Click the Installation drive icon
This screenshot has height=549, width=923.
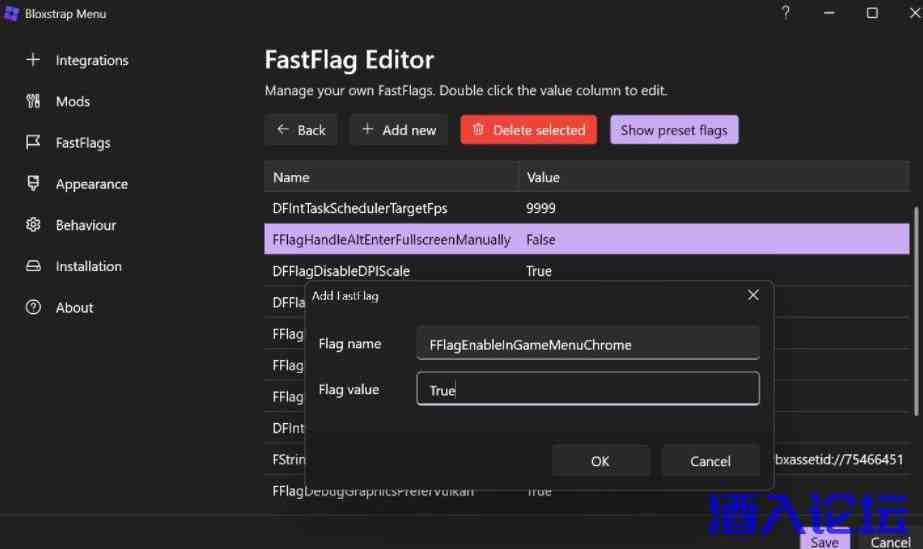(33, 266)
